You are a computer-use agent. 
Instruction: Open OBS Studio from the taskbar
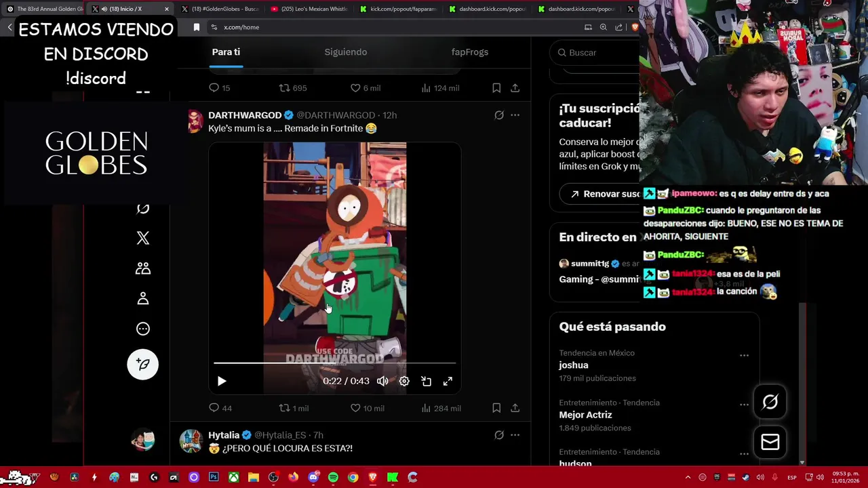coord(273,477)
